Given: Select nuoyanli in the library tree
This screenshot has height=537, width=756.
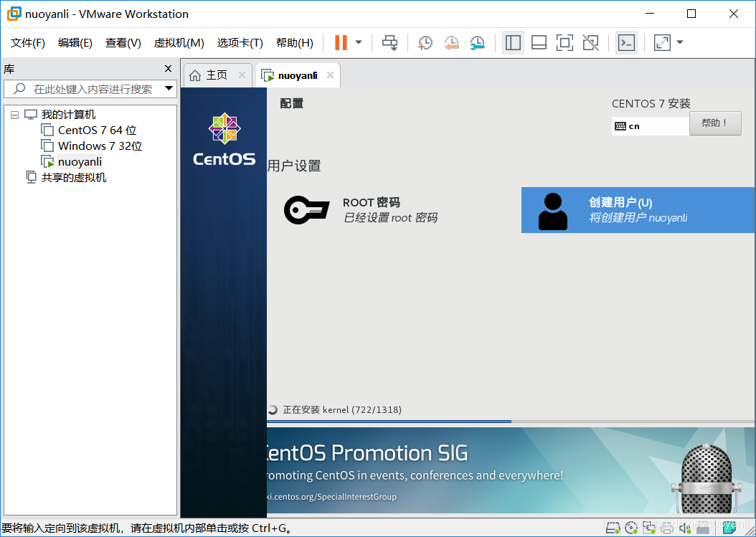Looking at the screenshot, I should point(80,161).
